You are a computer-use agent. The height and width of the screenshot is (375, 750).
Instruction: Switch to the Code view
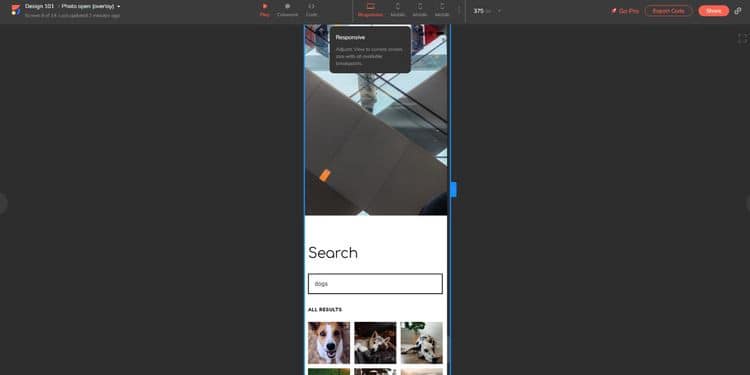point(311,10)
